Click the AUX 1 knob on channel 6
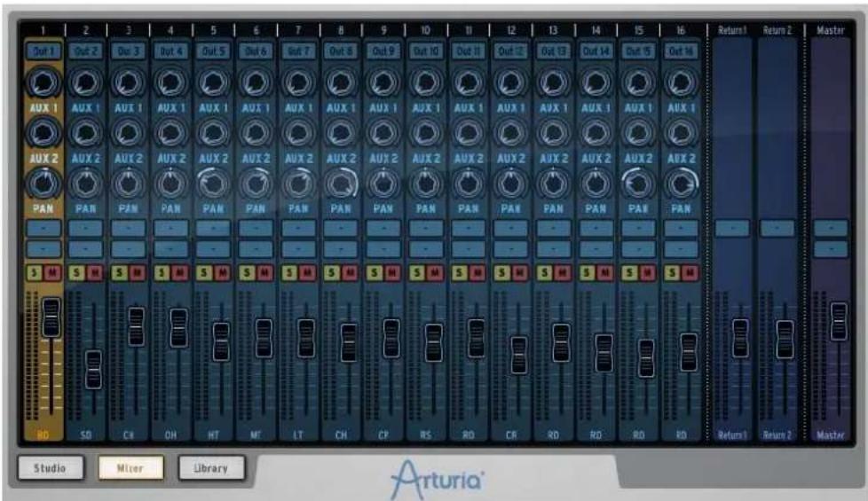Screen dimensions: 868x501 (x=256, y=83)
